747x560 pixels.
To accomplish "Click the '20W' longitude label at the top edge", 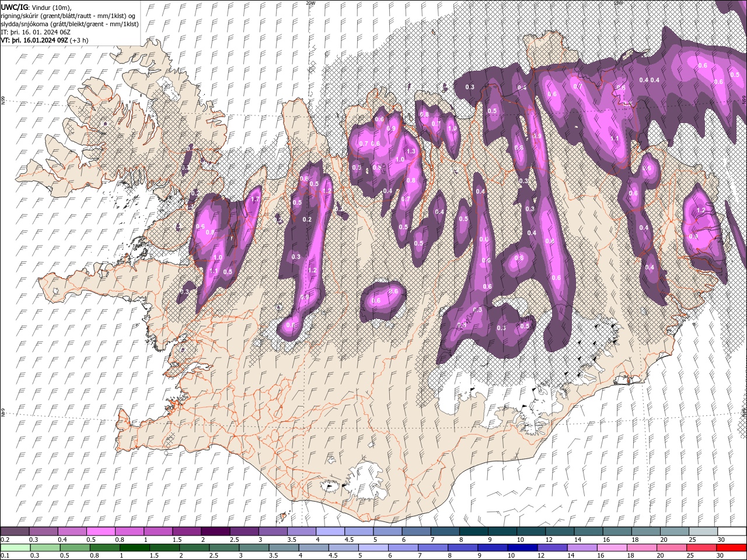I will [310, 3].
